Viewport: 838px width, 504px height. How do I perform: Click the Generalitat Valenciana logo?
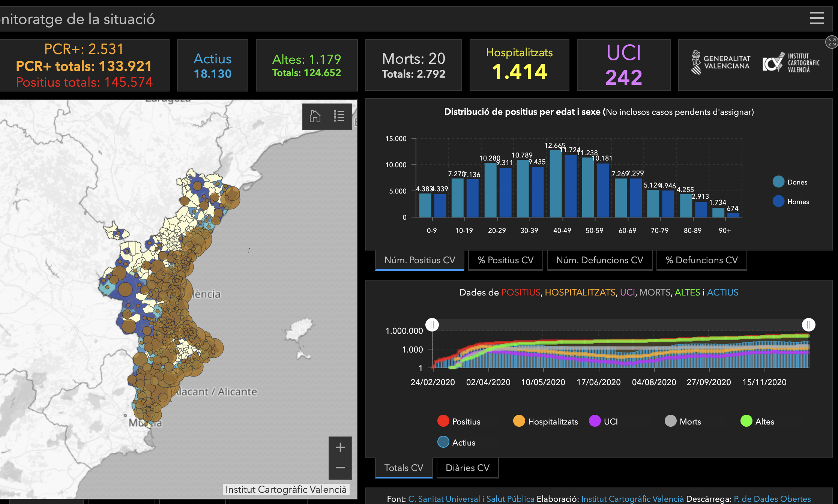tap(721, 63)
